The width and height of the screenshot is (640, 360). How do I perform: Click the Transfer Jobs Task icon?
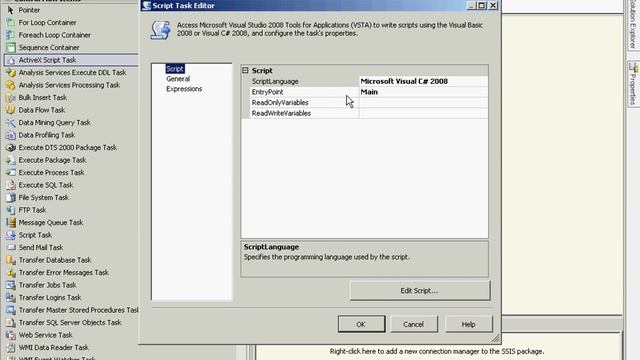[11, 285]
